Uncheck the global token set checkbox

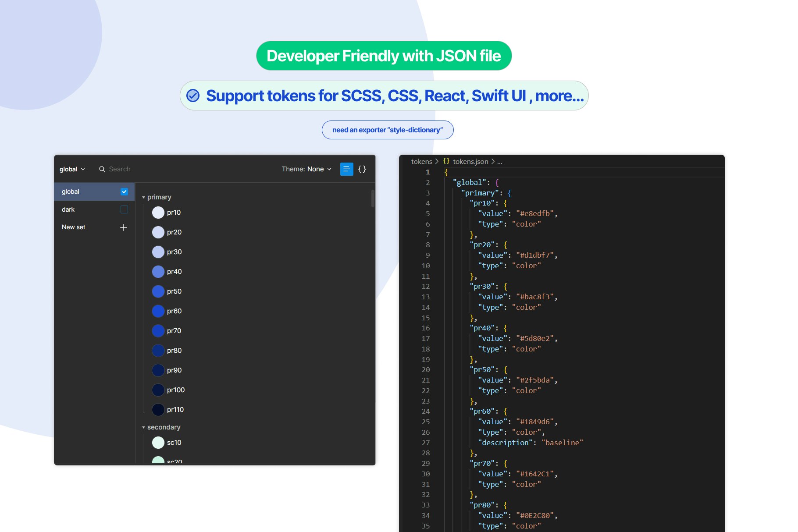(x=124, y=192)
